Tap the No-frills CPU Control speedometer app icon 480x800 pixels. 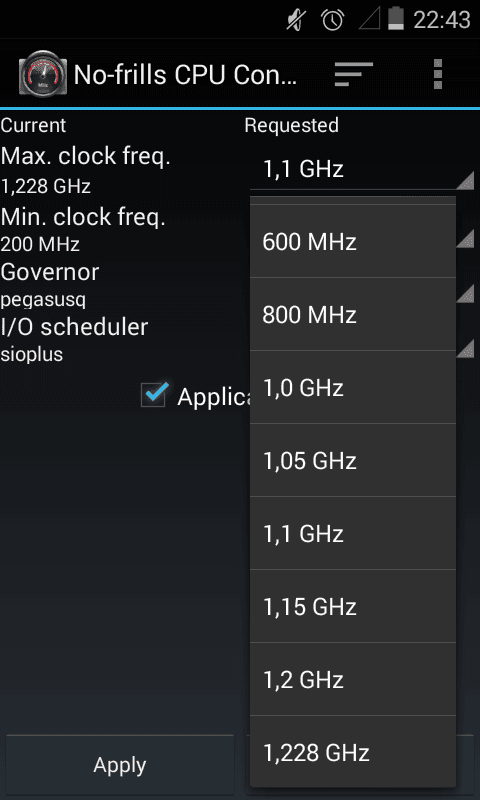(x=43, y=75)
